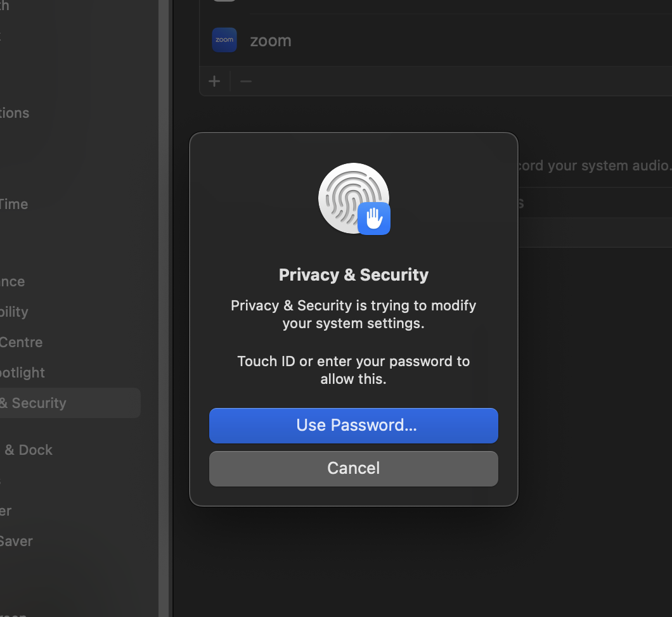Remove selected app with the minus button
The width and height of the screenshot is (672, 617).
(x=246, y=81)
